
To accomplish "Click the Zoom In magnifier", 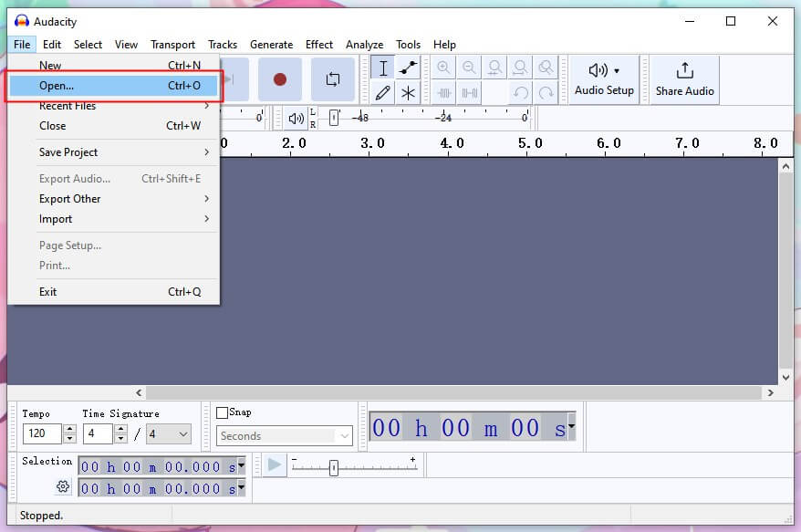I will (443, 68).
